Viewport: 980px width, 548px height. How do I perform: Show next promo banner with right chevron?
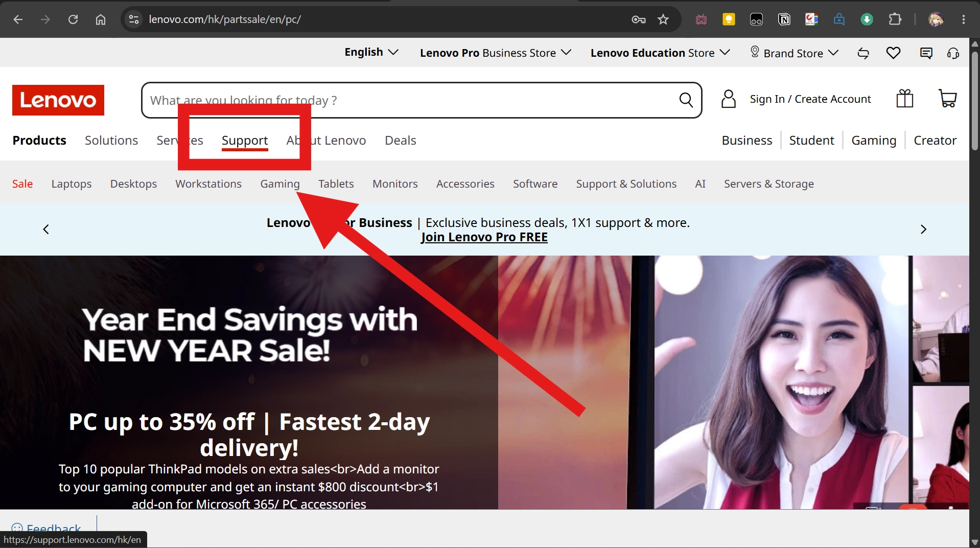pyautogui.click(x=923, y=229)
